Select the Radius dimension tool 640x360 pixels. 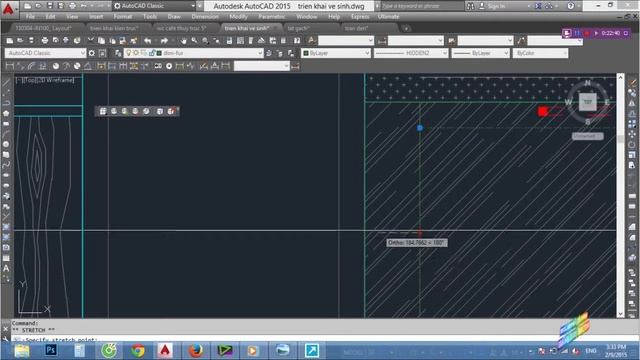[x=56, y=66]
